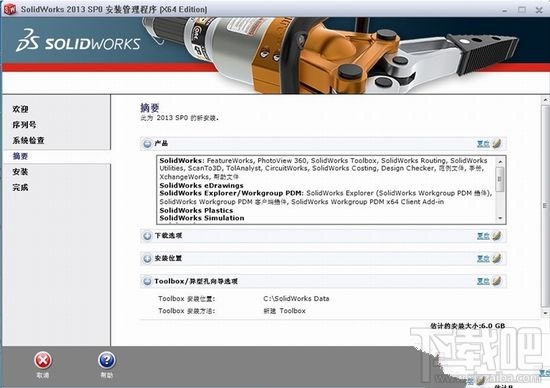Select the 欢迎 step in the sidebar
Image resolution: width=550 pixels, height=388 pixels.
[x=20, y=109]
